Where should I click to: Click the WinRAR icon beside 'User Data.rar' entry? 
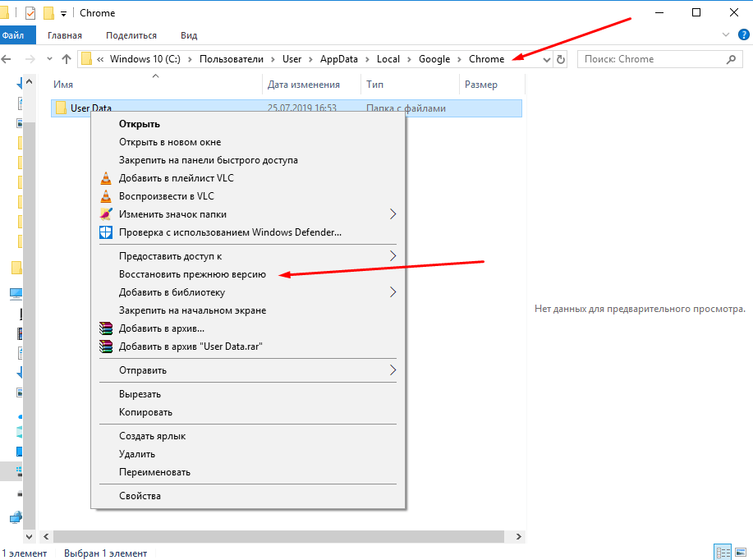click(x=106, y=347)
